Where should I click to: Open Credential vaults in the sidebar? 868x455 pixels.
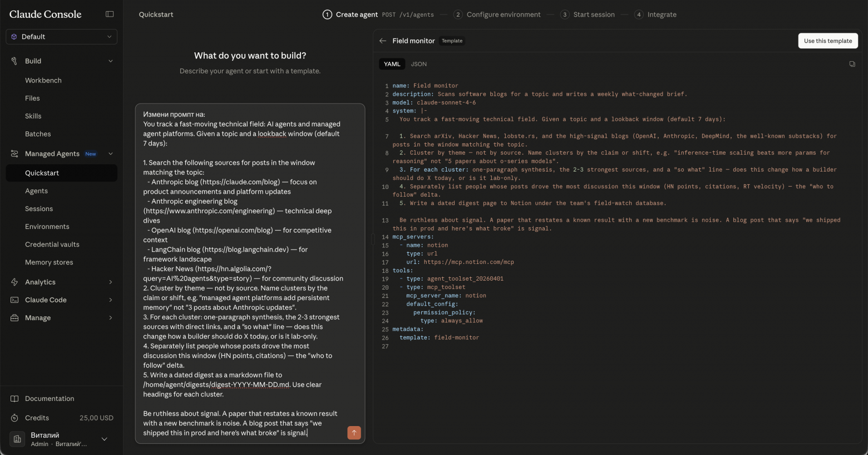(x=61, y=244)
